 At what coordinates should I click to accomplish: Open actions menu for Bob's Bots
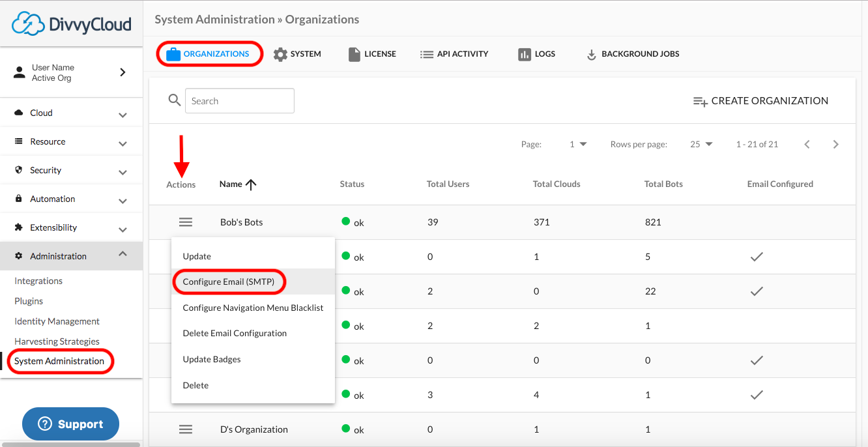(186, 222)
